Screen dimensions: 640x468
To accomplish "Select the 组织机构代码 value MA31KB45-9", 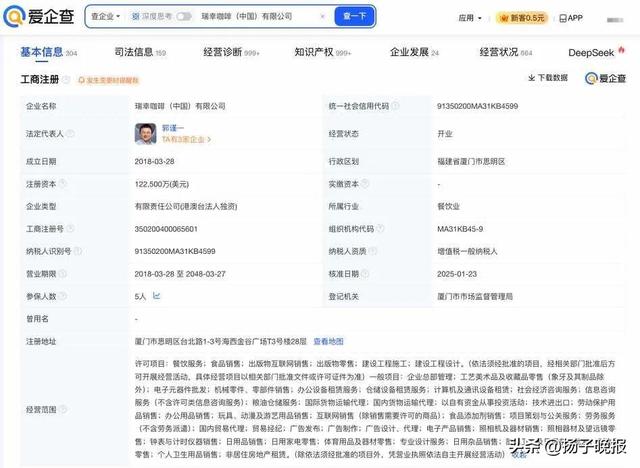I will coord(460,229).
